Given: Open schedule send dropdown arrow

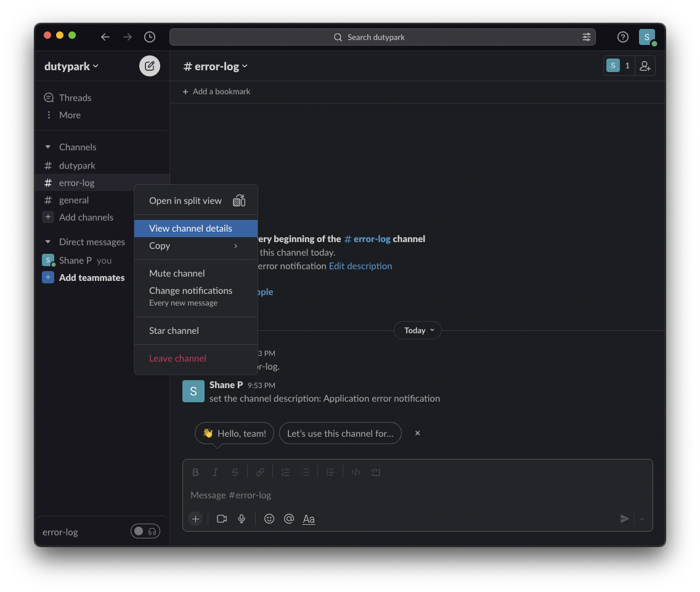Looking at the screenshot, I should point(641,519).
